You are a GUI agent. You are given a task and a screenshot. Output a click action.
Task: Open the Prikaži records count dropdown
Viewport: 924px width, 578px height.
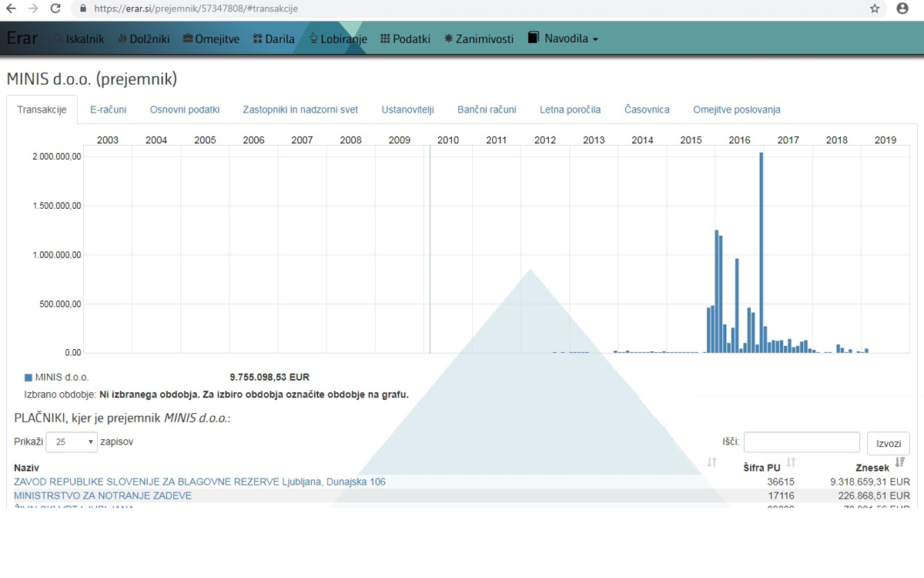click(72, 442)
